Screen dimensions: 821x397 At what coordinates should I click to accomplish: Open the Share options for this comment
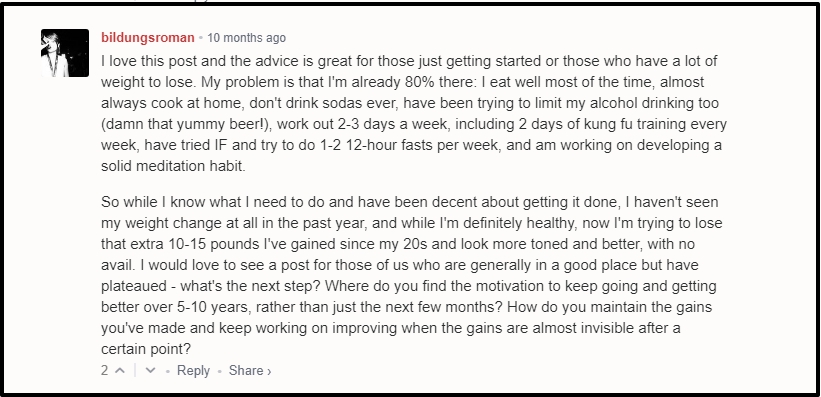(246, 371)
